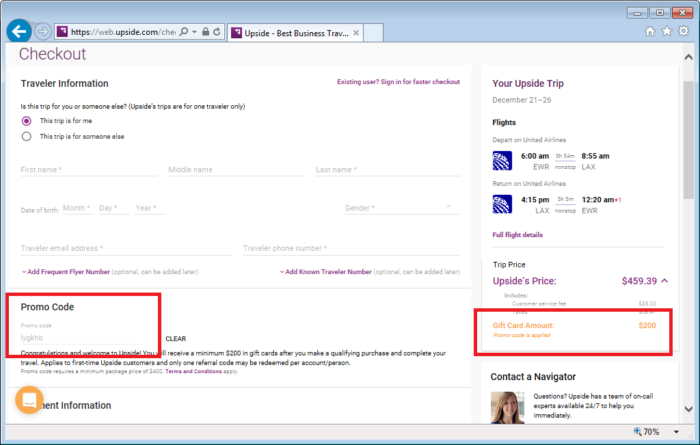This screenshot has width=700, height=445.
Task: Open the Gender dropdown
Action: coord(402,208)
